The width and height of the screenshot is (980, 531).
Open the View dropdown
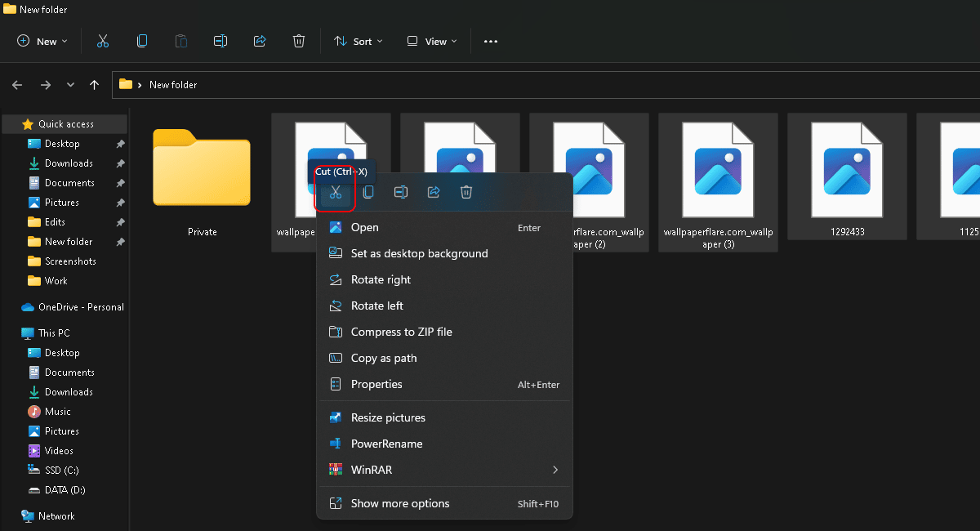coord(432,41)
